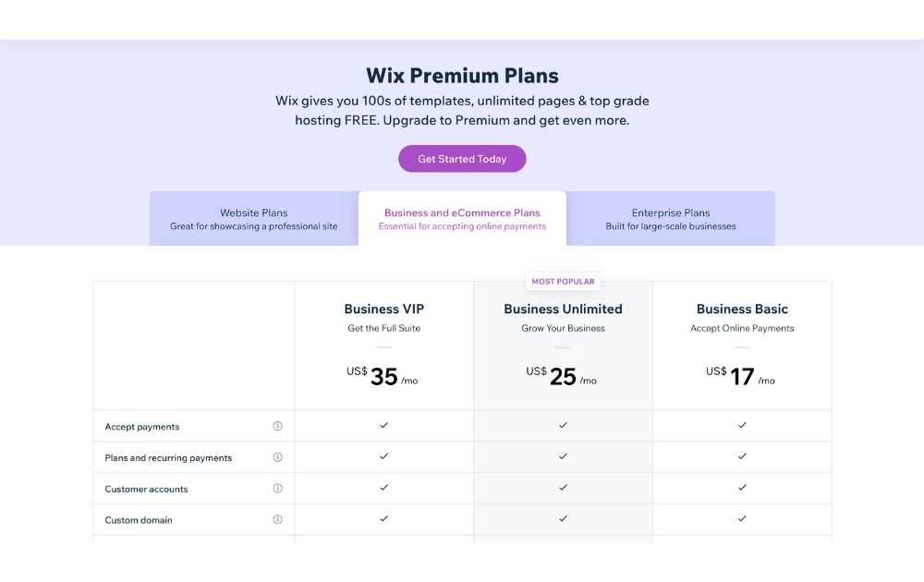Switch to the Website Plans tab

pos(254,219)
